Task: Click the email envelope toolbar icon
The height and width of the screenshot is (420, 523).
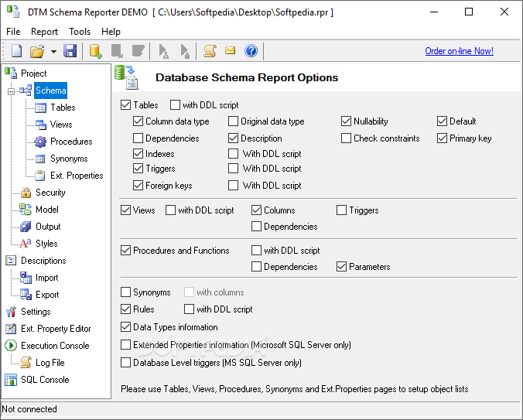Action: (230, 50)
